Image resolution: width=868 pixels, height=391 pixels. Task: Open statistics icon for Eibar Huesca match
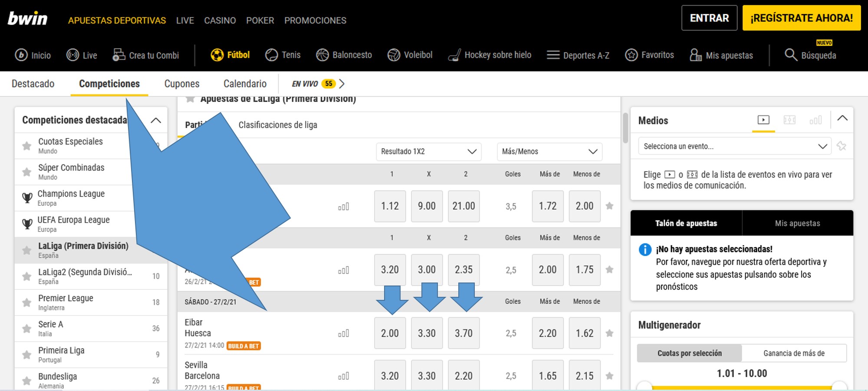pyautogui.click(x=344, y=334)
